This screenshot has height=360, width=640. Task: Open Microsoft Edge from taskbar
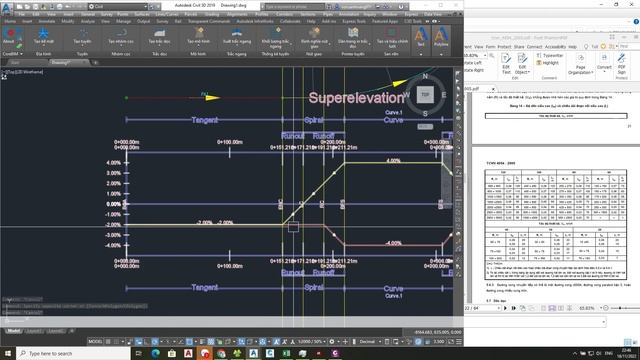coord(156,353)
